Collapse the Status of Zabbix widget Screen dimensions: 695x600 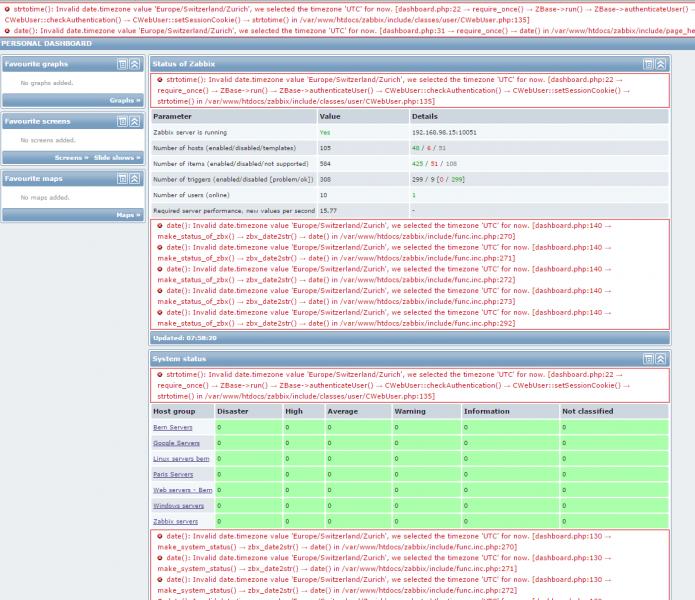click(661, 64)
